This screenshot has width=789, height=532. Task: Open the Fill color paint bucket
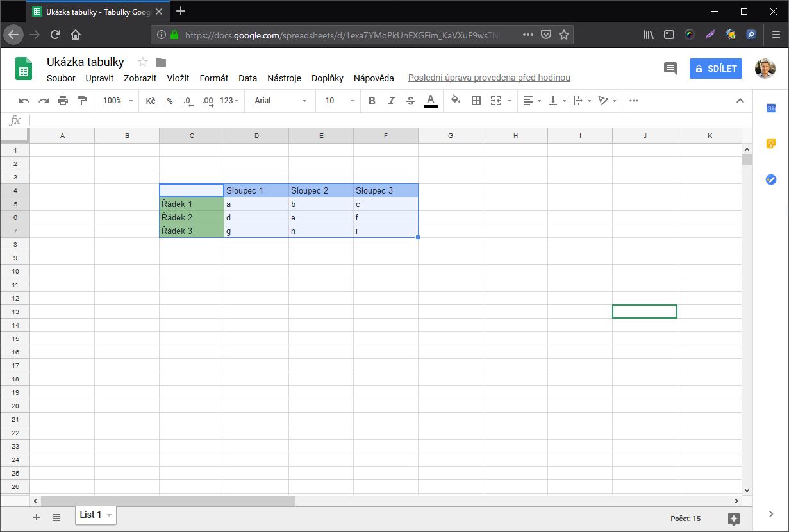click(456, 101)
